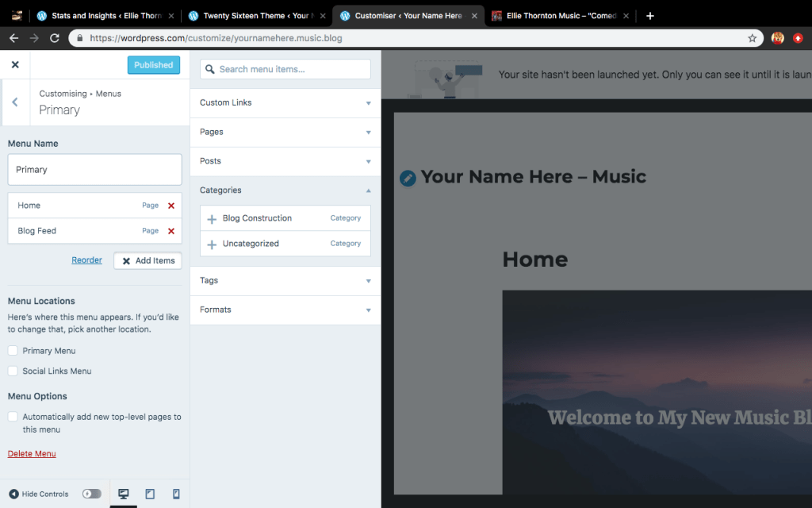Switch to desktop preview mode
Screen dimensions: 812x508
coord(123,494)
